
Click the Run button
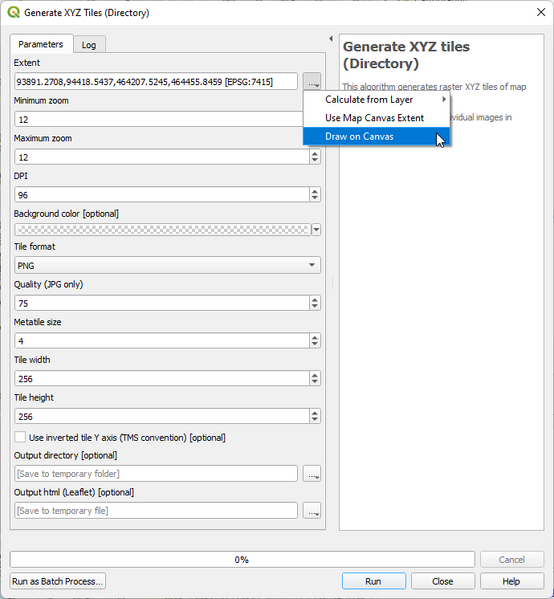[x=373, y=581]
